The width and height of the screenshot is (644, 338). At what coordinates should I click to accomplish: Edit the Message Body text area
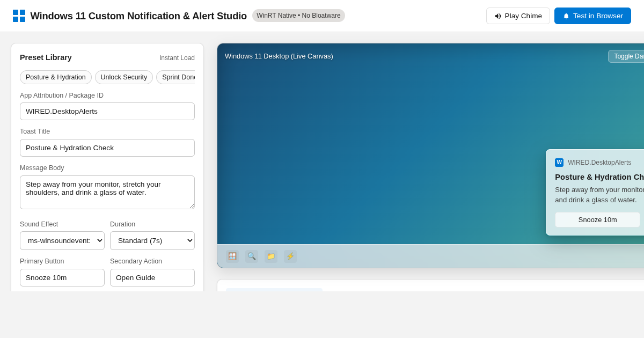(x=107, y=192)
